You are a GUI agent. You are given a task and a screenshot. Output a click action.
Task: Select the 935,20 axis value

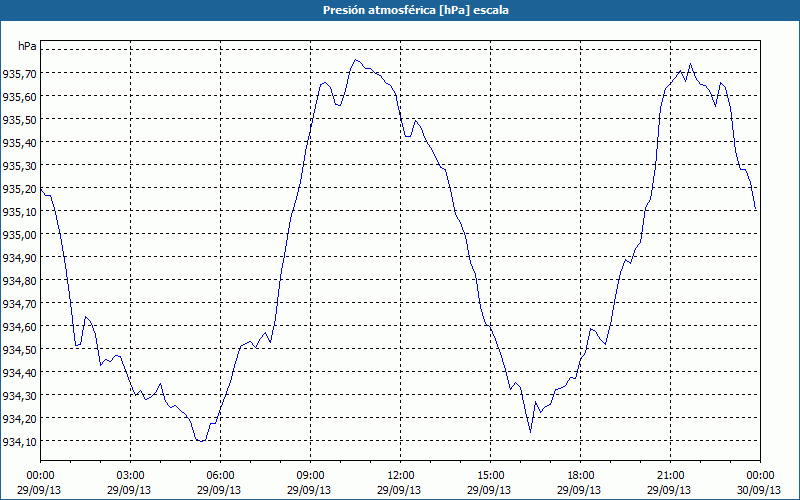pyautogui.click(x=19, y=189)
